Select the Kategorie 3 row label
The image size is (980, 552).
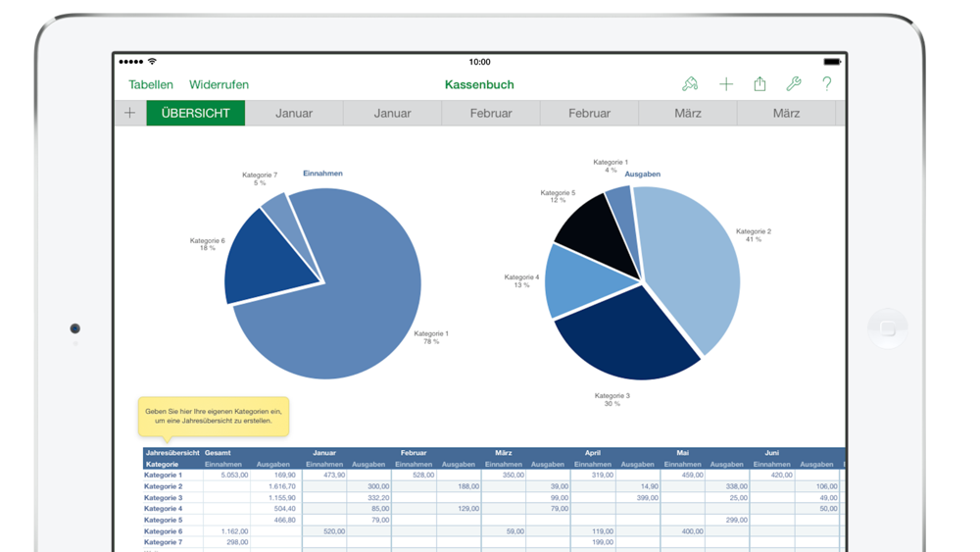163,498
